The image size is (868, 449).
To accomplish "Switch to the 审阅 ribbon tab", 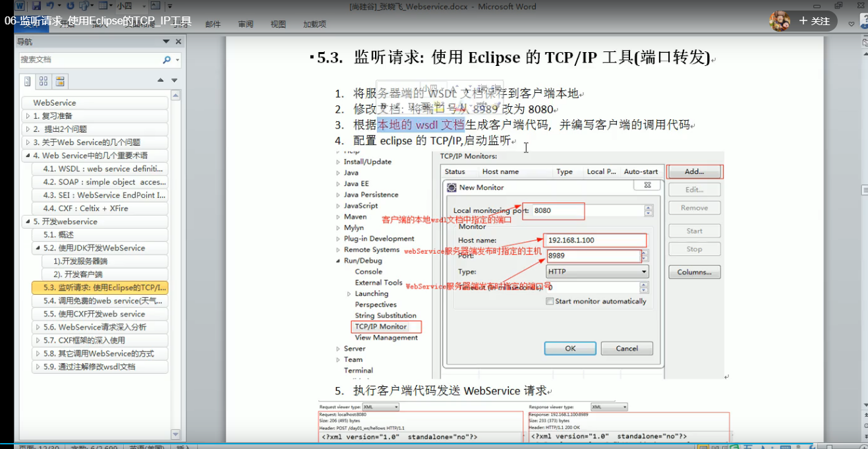I will coord(246,24).
